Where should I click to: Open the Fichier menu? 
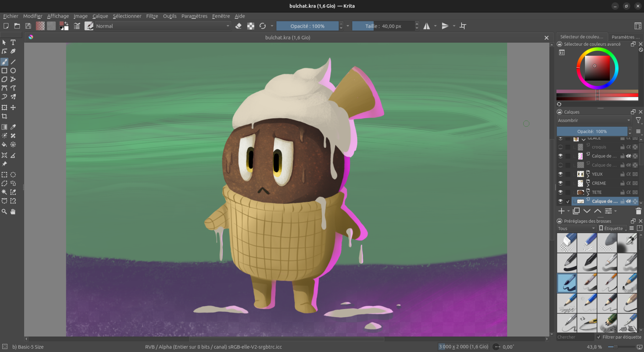[11, 16]
